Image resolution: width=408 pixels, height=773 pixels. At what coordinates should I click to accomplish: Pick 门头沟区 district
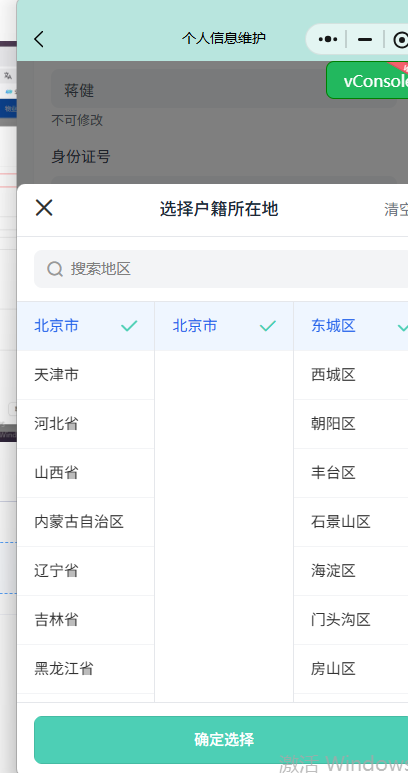(x=351, y=619)
